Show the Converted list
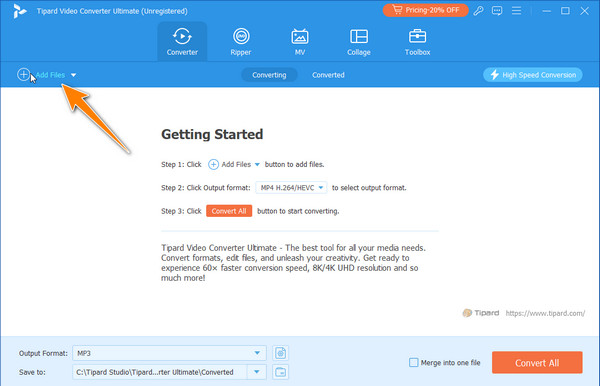This screenshot has width=600, height=386. click(x=328, y=75)
